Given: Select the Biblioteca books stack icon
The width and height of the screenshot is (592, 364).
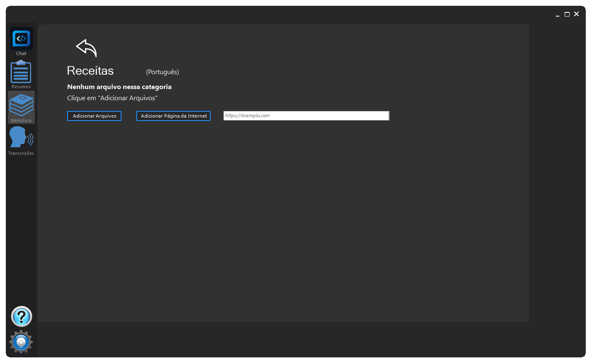Looking at the screenshot, I should pos(21,105).
